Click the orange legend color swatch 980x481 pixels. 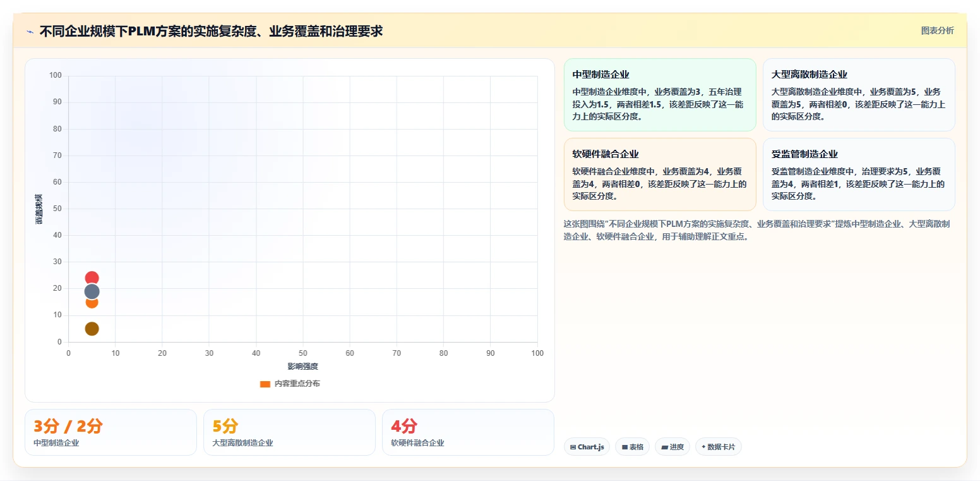(x=265, y=384)
